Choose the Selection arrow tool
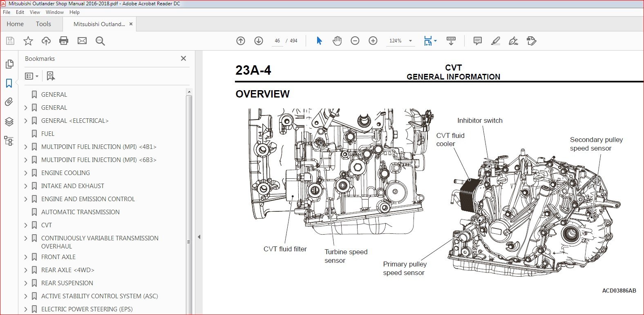Image resolution: width=644 pixels, height=315 pixels. tap(319, 41)
